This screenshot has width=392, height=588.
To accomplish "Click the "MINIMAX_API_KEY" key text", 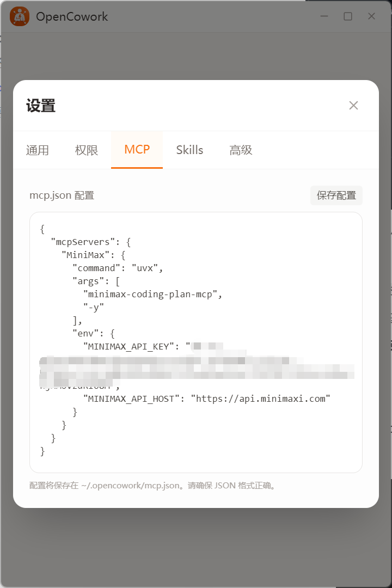I will click(x=128, y=346).
